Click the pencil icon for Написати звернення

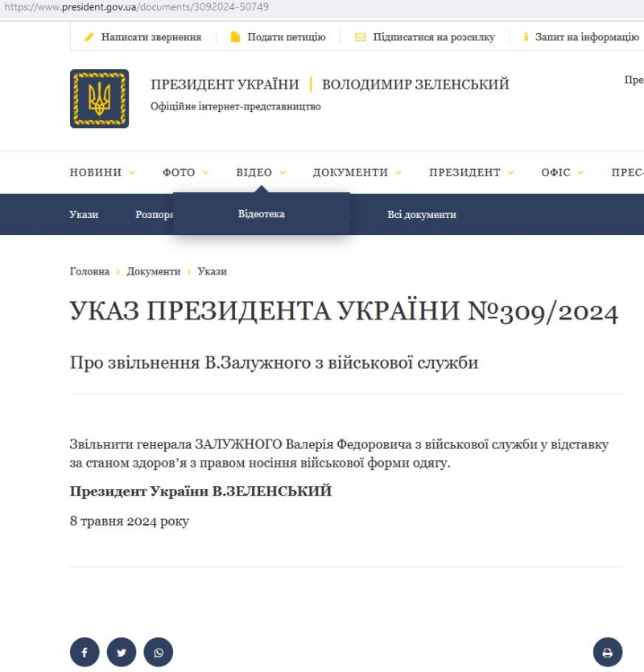tap(89, 37)
